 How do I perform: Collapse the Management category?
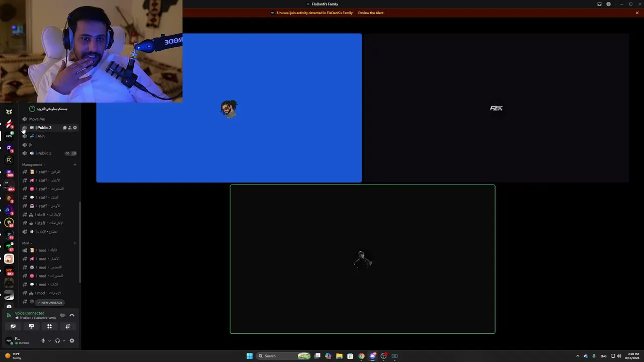pos(33,165)
